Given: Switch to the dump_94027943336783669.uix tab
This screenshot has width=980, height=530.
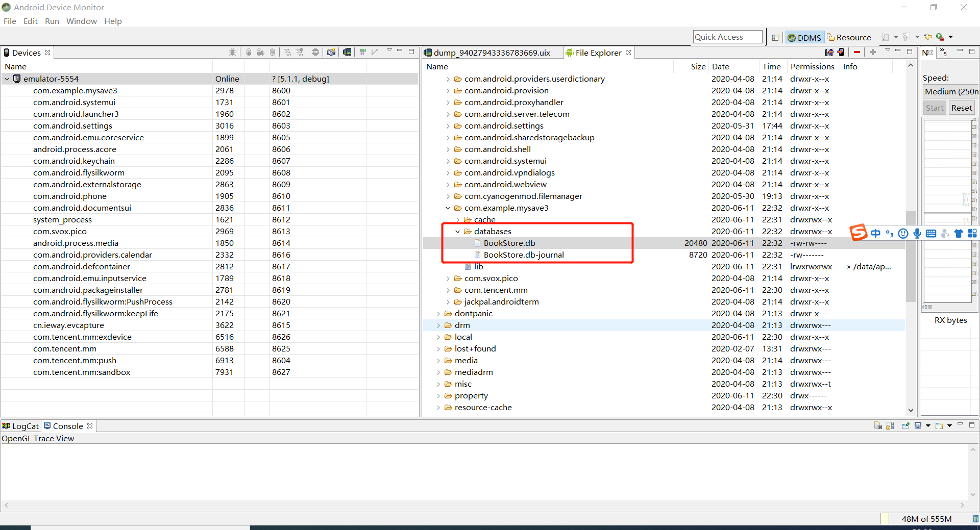Looking at the screenshot, I should coord(492,53).
